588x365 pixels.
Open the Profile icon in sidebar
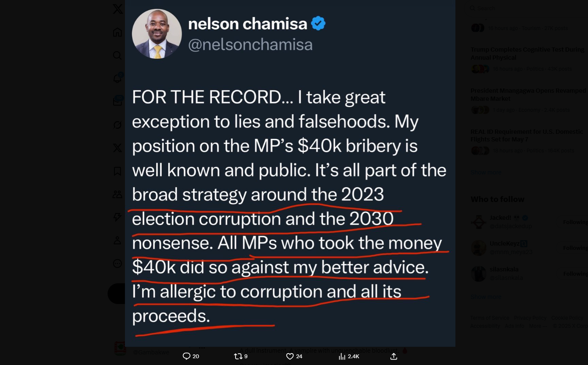(x=117, y=240)
